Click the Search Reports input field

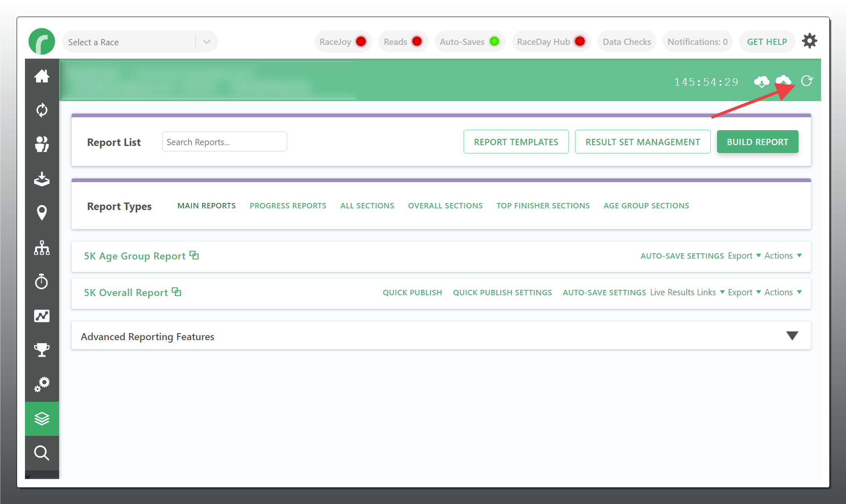click(x=224, y=142)
